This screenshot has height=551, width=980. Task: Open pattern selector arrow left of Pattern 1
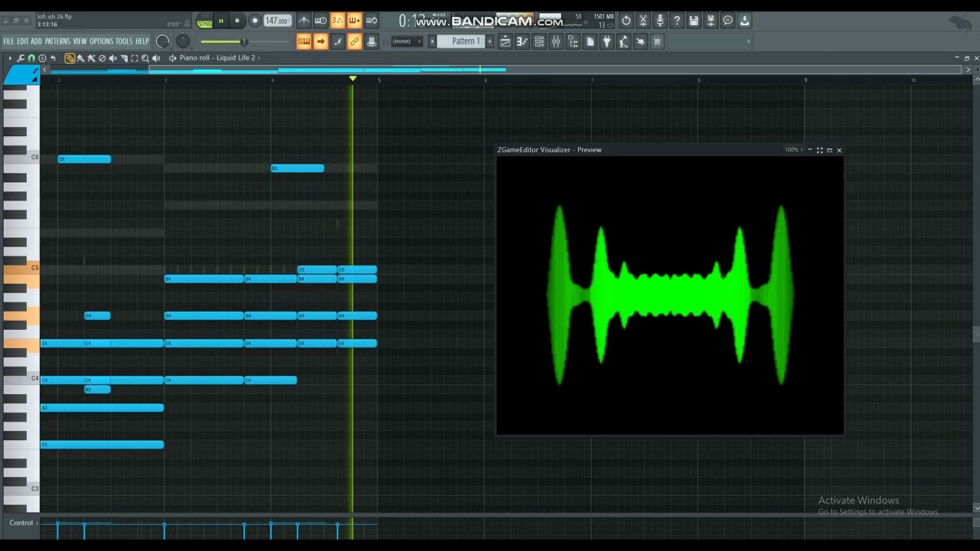[432, 41]
